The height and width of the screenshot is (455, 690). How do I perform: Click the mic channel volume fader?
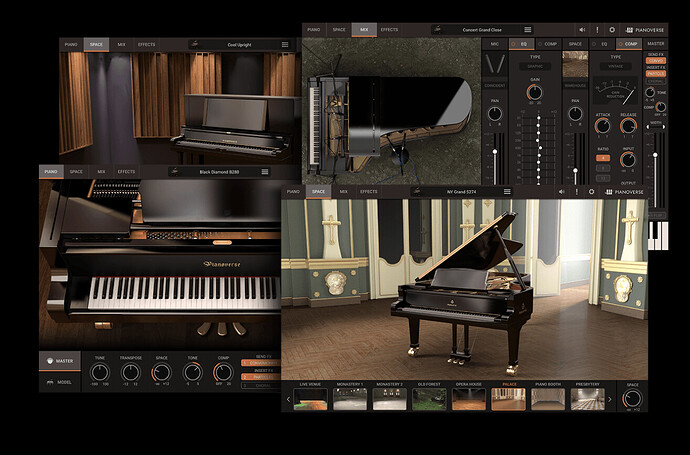[495, 152]
